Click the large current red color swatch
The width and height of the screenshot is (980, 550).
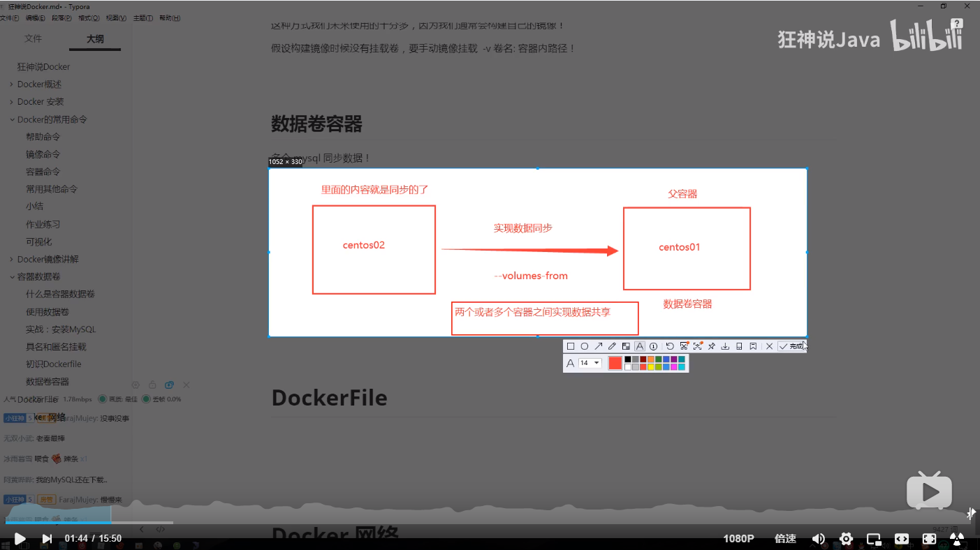pos(615,363)
